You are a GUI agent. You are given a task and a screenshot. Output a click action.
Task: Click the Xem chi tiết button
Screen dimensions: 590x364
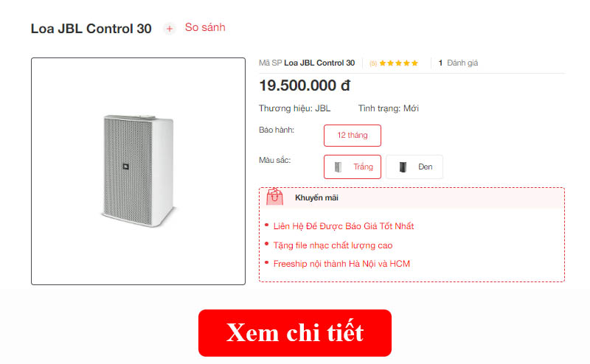tap(295, 333)
